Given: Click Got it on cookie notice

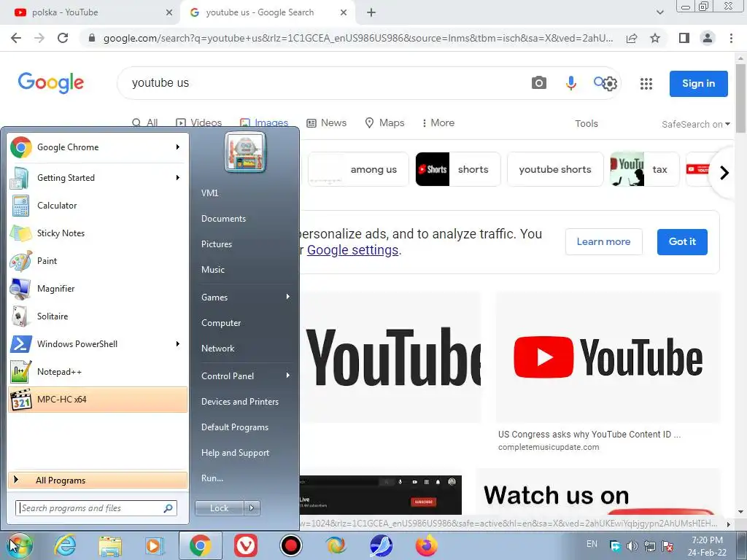Looking at the screenshot, I should tap(682, 241).
